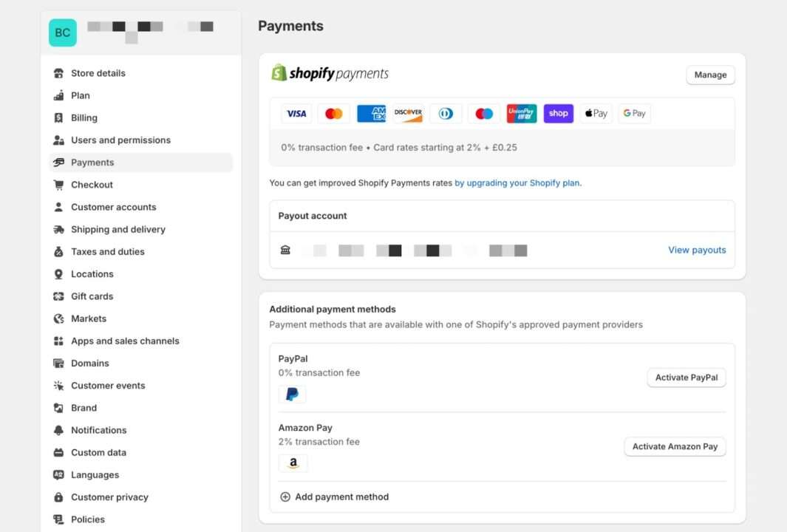Click the Markets globe icon
The image size is (787, 532).
[58, 318]
